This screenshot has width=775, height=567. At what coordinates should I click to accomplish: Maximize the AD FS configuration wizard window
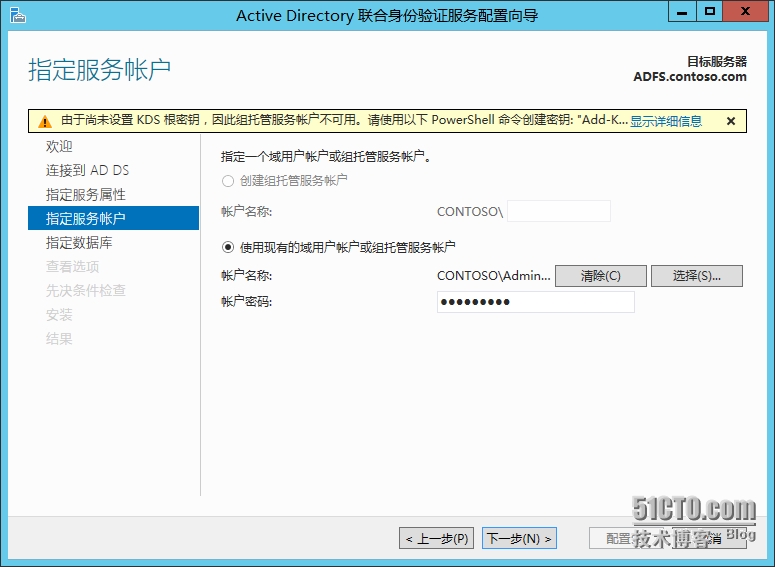pyautogui.click(x=710, y=12)
